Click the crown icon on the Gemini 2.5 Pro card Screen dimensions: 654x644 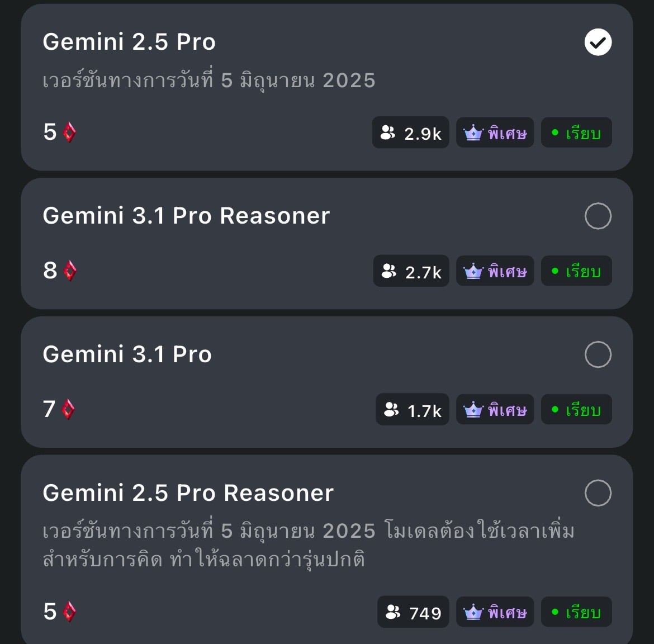click(473, 133)
